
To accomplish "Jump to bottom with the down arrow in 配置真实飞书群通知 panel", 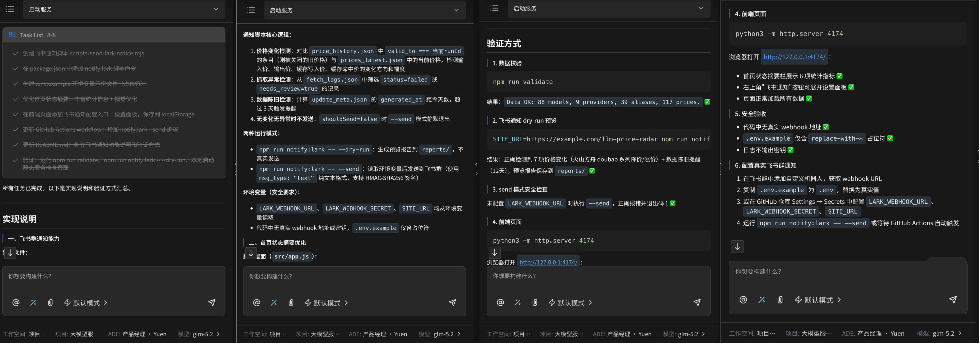I will (737, 246).
